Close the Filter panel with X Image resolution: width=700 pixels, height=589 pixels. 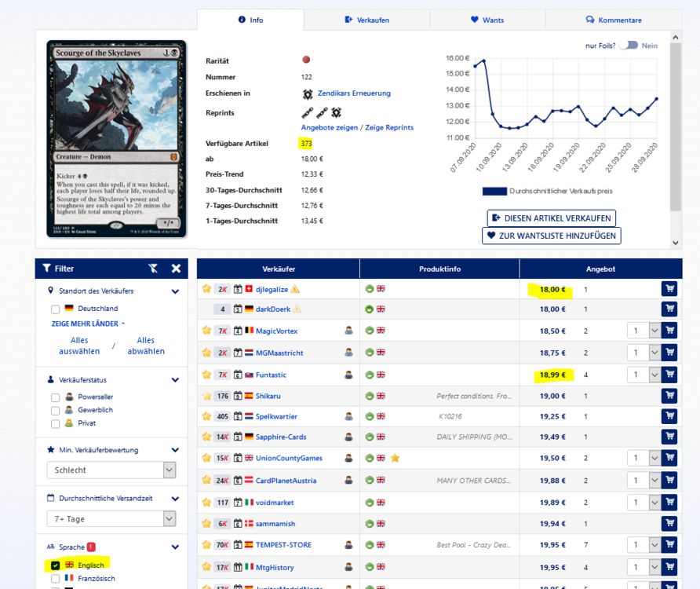pos(176,269)
